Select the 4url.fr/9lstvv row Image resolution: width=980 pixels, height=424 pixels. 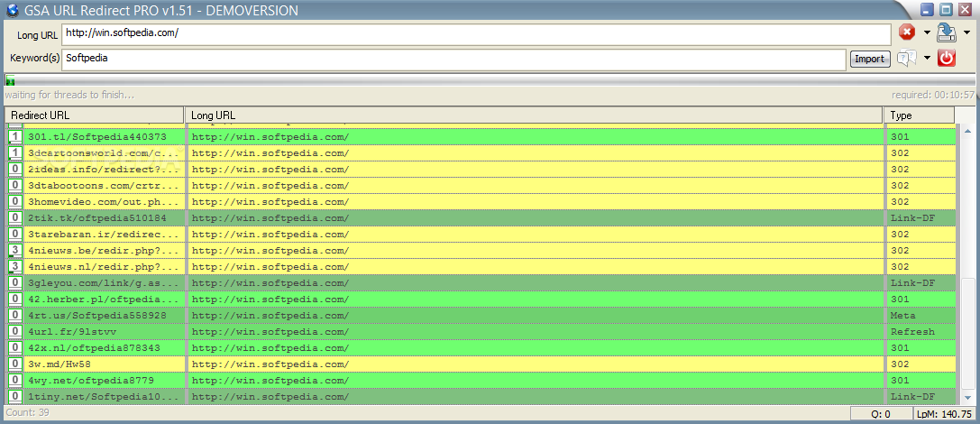(481, 332)
